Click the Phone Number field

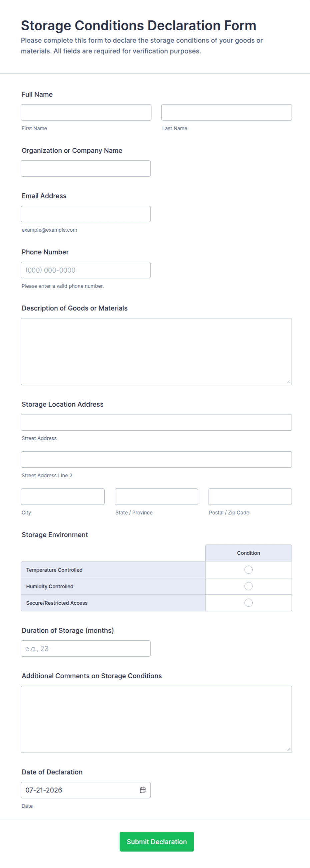coord(86,270)
